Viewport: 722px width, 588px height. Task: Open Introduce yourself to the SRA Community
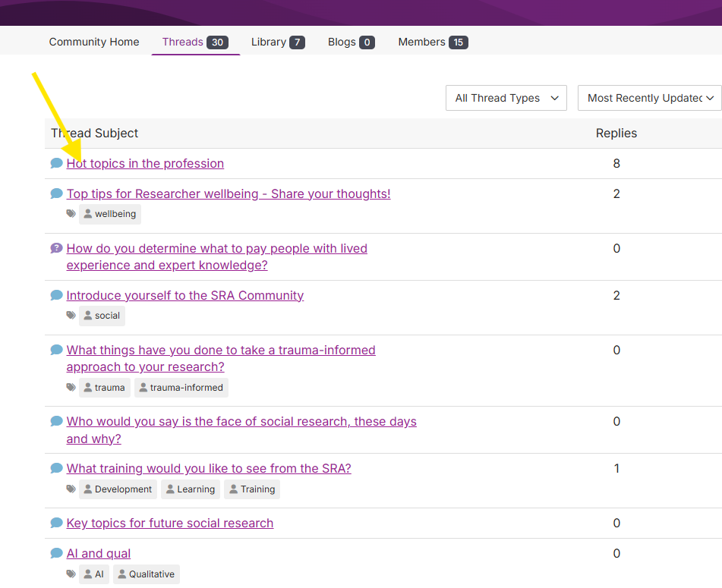tap(185, 295)
